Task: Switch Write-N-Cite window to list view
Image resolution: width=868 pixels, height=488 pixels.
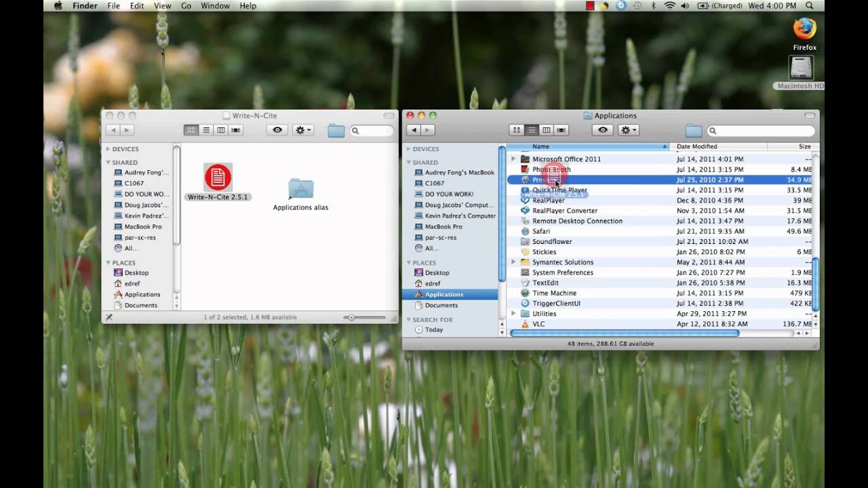Action: (x=206, y=130)
